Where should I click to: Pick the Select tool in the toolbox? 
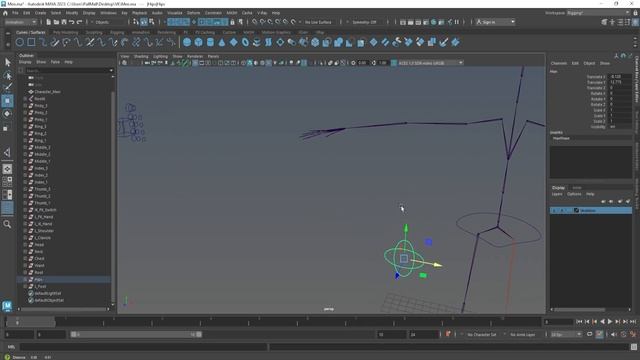coord(7,62)
